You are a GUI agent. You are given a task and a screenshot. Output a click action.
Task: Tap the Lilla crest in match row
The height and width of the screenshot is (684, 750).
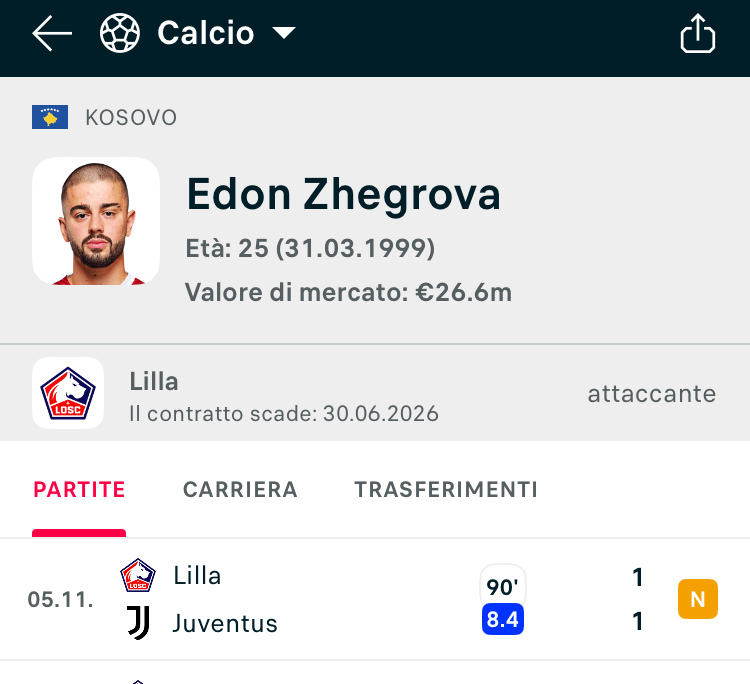[x=138, y=575]
